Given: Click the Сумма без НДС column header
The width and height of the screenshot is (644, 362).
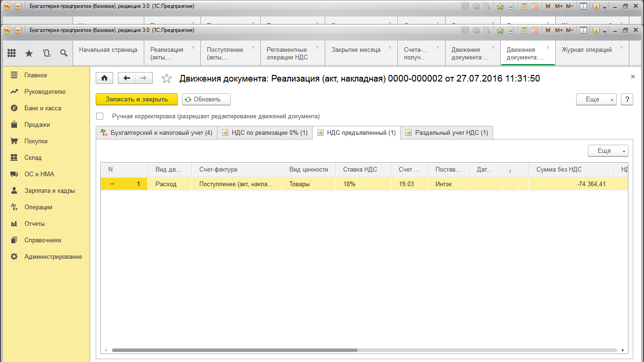Looking at the screenshot, I should (x=571, y=170).
